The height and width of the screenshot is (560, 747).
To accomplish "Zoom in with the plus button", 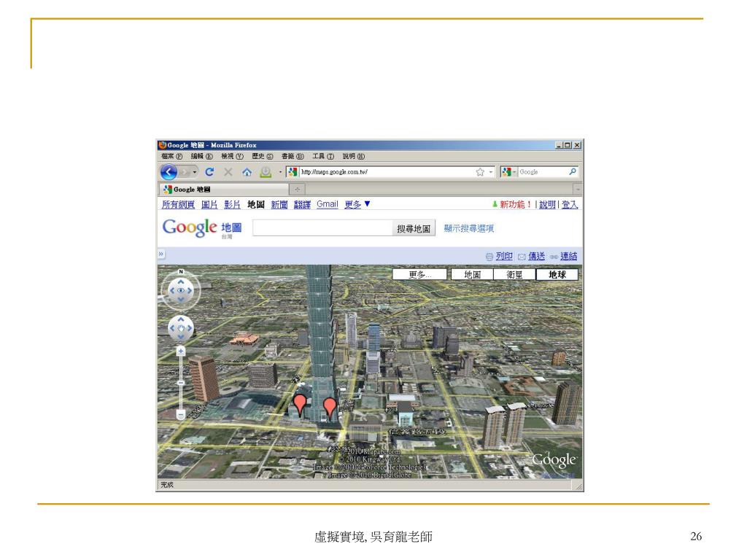I will click(x=181, y=351).
